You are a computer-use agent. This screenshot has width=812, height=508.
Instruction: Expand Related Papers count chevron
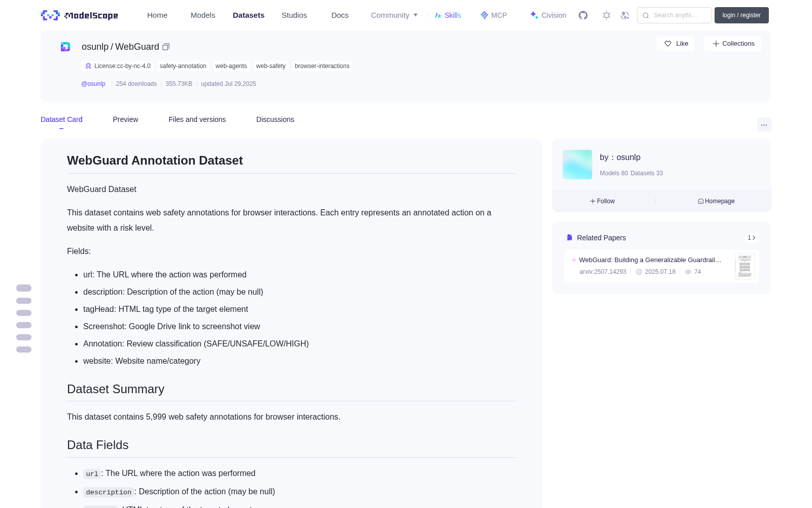tap(752, 238)
